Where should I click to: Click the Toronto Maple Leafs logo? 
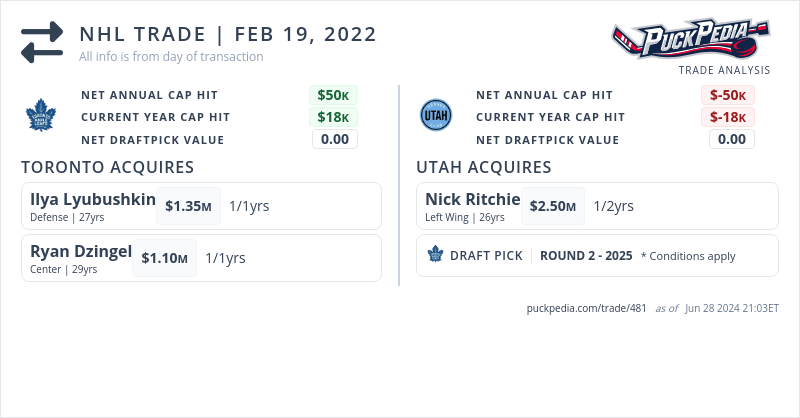tap(43, 117)
